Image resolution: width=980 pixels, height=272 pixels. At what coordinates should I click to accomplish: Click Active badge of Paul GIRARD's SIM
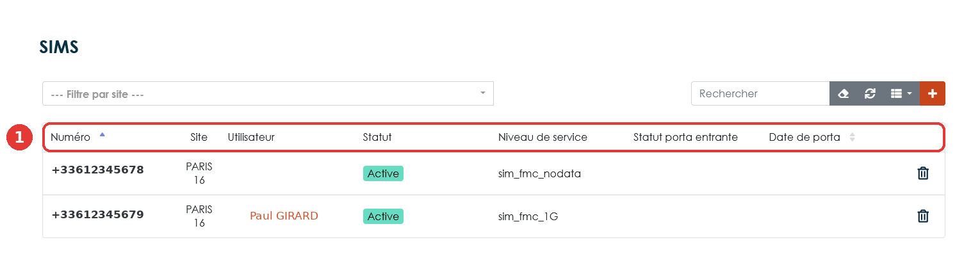(383, 216)
